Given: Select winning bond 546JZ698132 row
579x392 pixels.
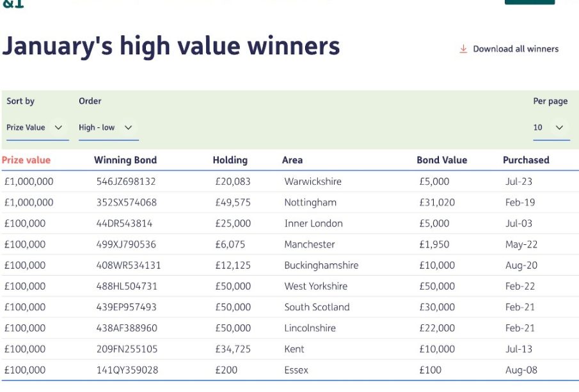Looking at the screenshot, I should click(126, 182).
